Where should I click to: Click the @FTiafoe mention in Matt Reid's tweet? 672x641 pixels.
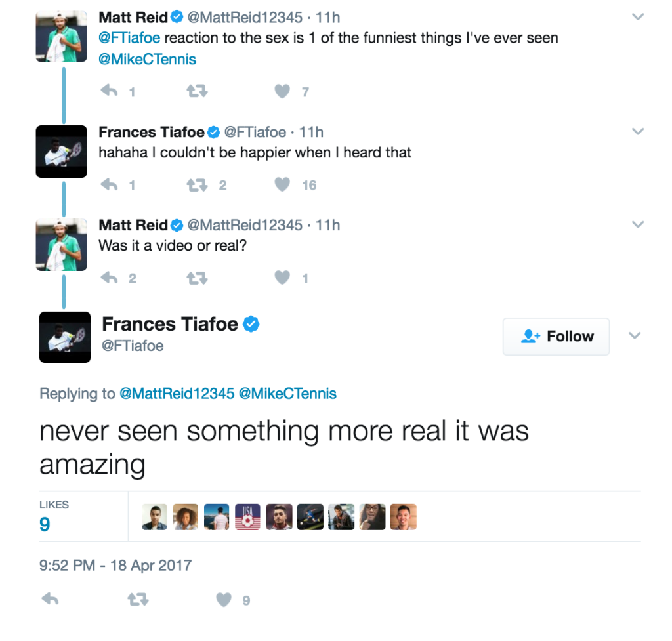(x=128, y=38)
